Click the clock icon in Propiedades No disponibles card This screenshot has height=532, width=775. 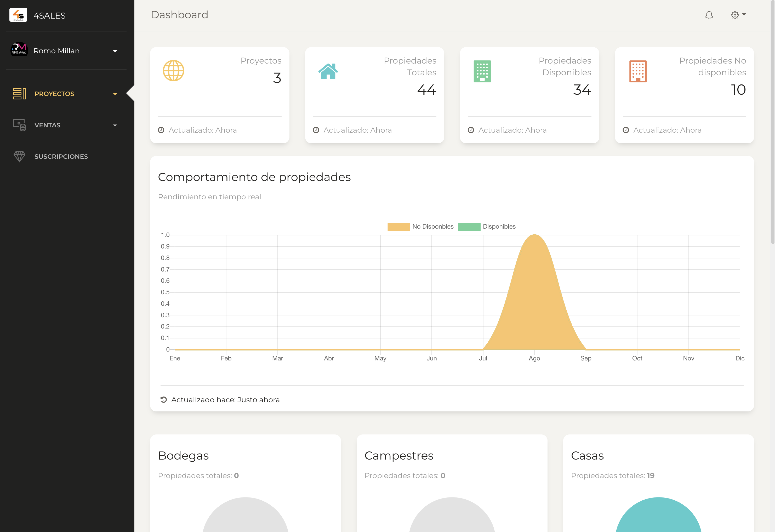[x=626, y=130]
